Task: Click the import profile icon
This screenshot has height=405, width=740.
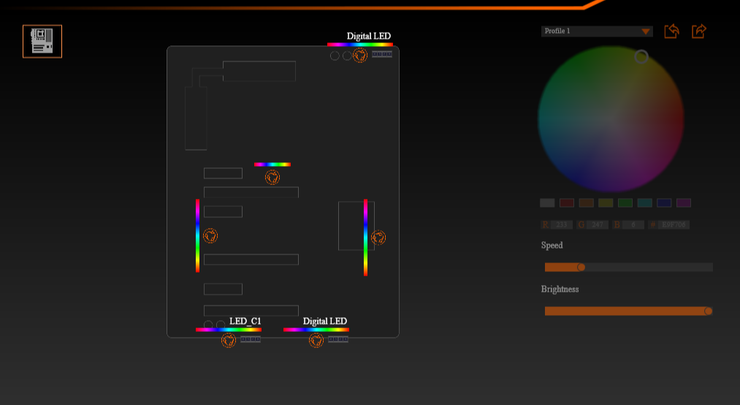Action: click(x=672, y=31)
